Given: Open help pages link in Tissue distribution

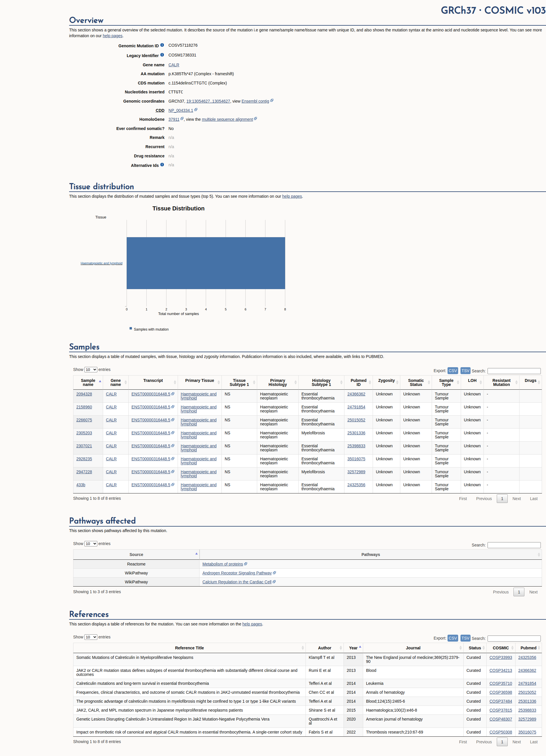Looking at the screenshot, I should tap(292, 196).
